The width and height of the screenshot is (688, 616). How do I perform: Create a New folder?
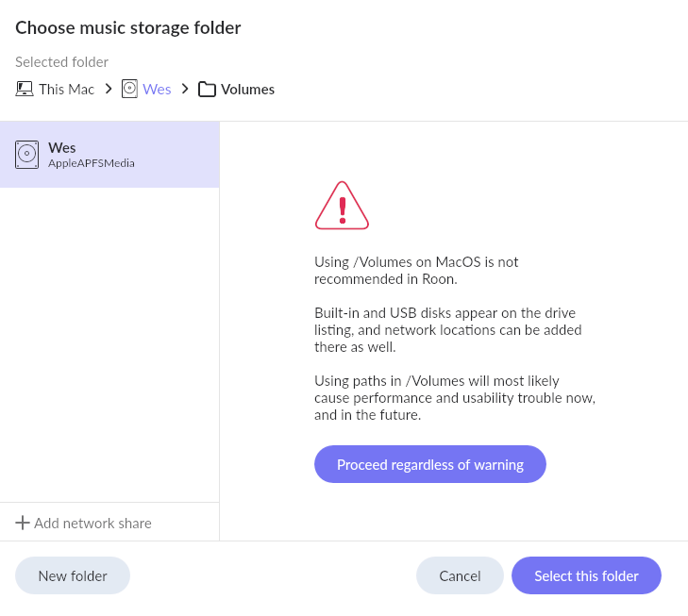coord(73,575)
